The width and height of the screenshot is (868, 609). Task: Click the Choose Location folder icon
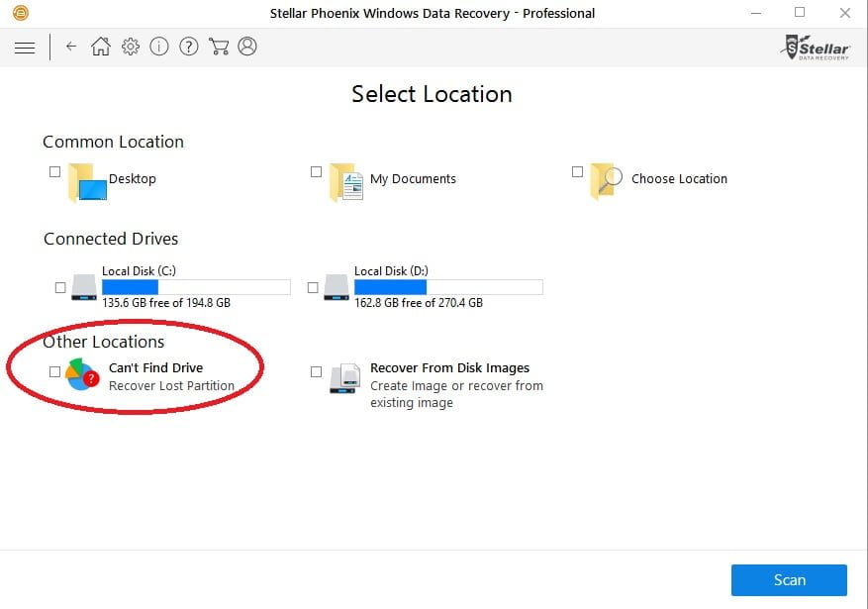(x=606, y=180)
